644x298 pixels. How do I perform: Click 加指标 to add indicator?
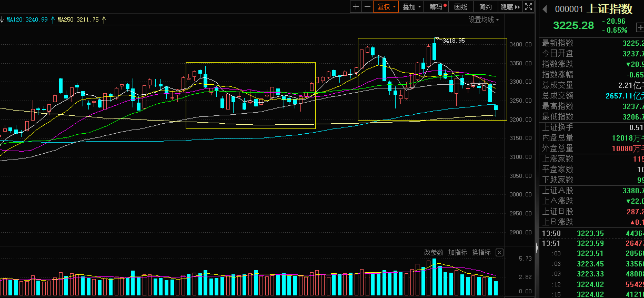[x=458, y=253]
